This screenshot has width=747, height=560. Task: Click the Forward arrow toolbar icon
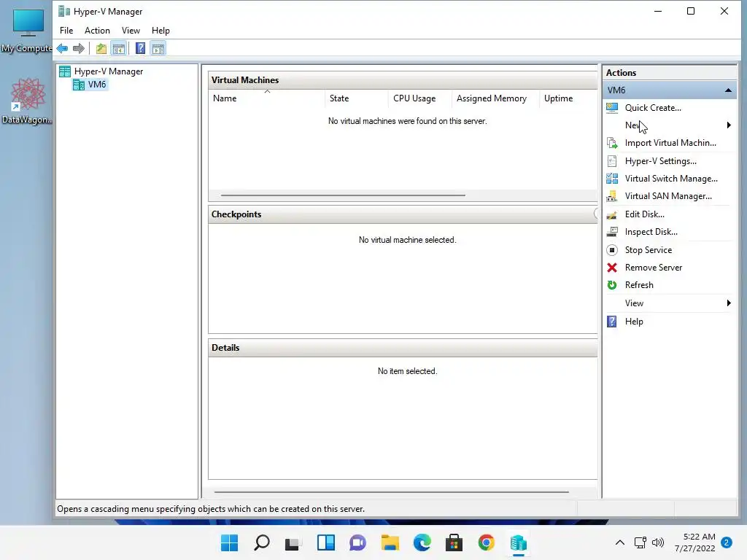79,49
